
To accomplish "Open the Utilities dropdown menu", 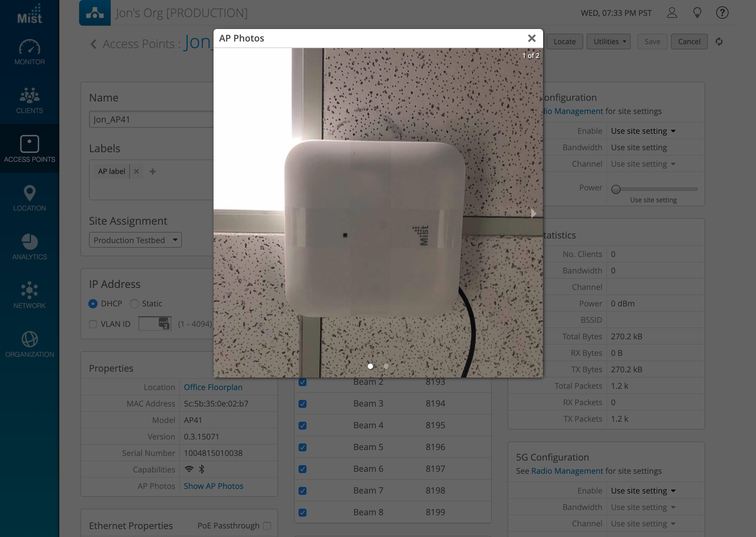I will 608,42.
